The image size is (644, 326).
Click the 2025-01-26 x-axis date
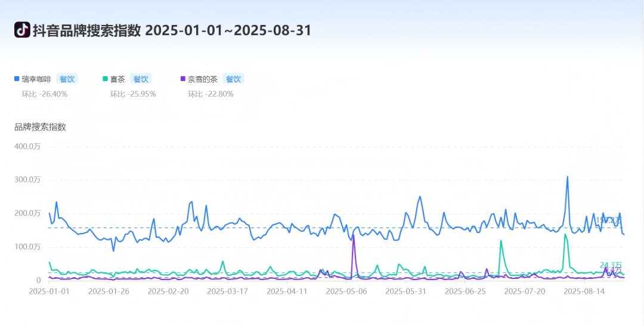(109, 291)
